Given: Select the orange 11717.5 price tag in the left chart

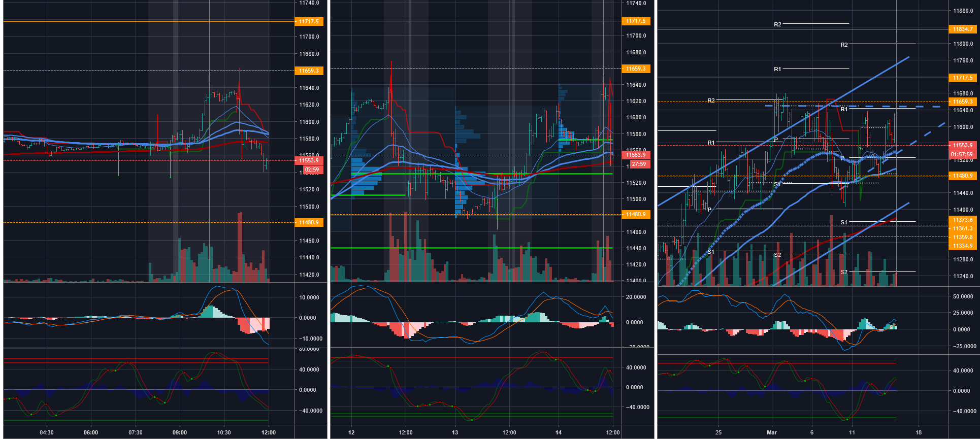Looking at the screenshot, I should click(309, 21).
